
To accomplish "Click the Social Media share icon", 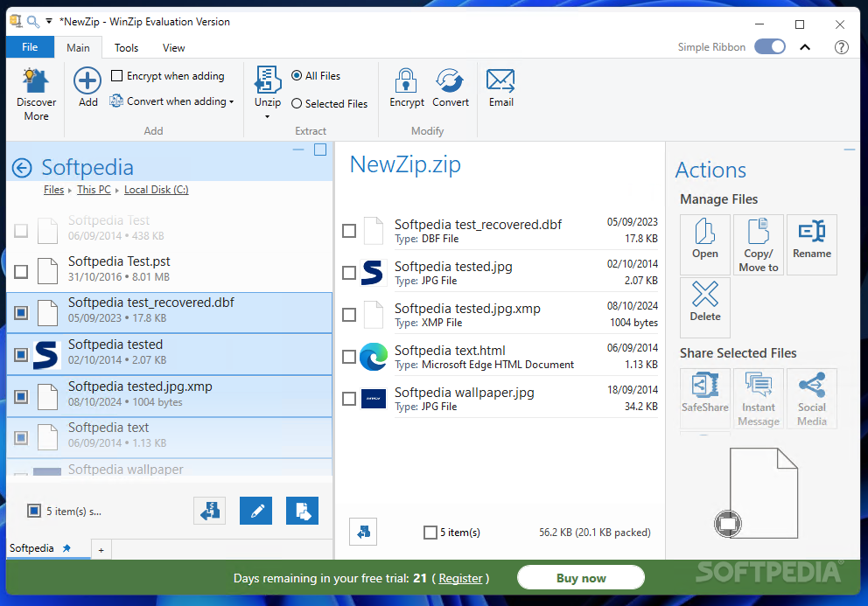I will point(811,398).
